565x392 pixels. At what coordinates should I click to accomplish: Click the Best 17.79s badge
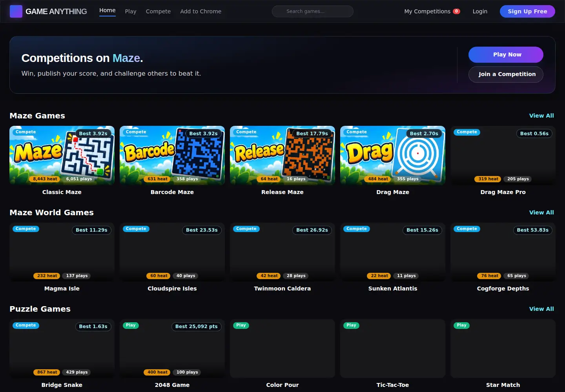312,134
